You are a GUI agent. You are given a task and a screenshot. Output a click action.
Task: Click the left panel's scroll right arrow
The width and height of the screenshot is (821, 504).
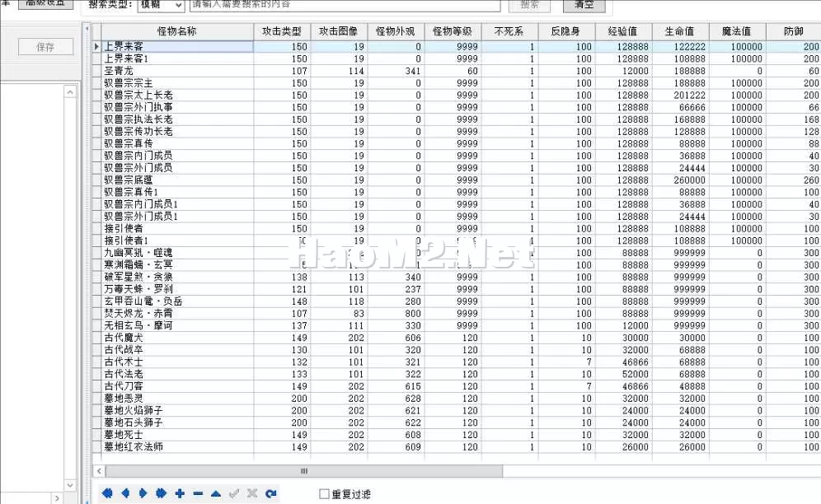coord(58,497)
